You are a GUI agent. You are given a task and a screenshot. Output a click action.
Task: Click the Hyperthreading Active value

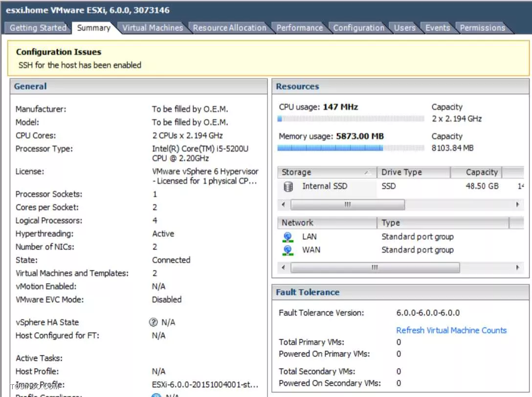click(x=163, y=234)
